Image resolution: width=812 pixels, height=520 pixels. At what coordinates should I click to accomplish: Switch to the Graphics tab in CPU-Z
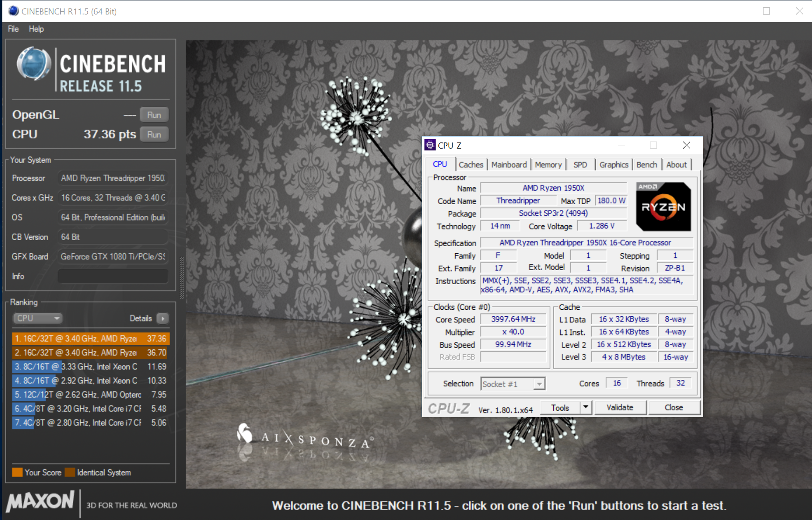[614, 164]
